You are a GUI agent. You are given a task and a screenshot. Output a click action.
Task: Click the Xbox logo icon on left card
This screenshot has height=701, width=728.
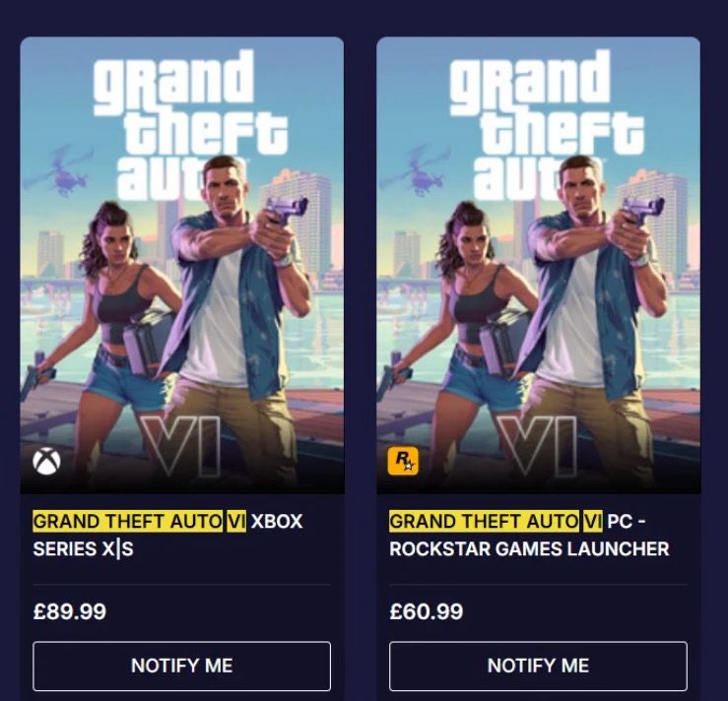(46, 461)
